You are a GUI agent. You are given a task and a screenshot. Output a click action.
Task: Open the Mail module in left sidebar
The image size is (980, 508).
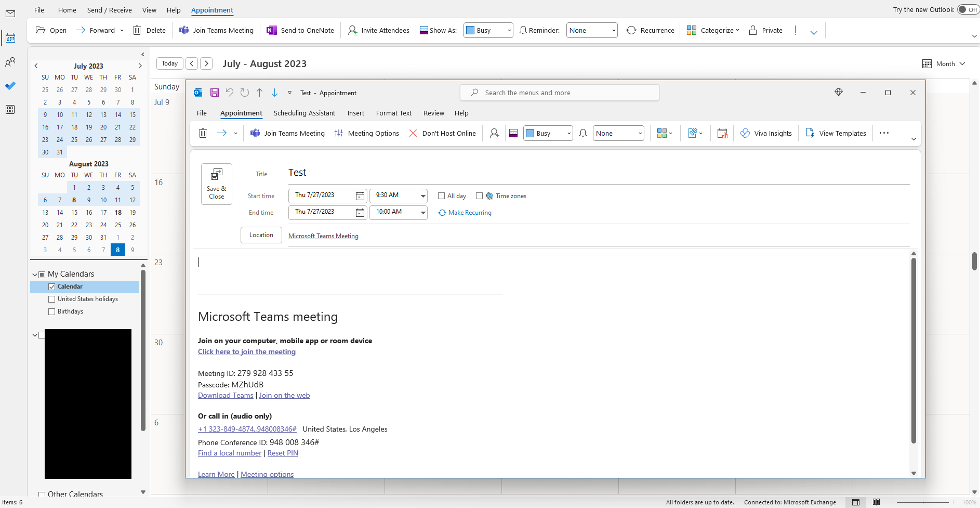[10, 14]
